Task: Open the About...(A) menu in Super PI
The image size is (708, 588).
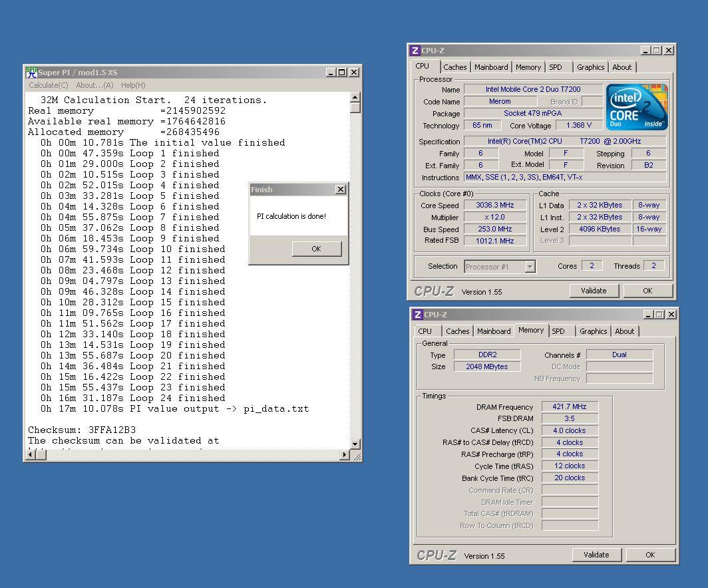Action: click(x=94, y=85)
